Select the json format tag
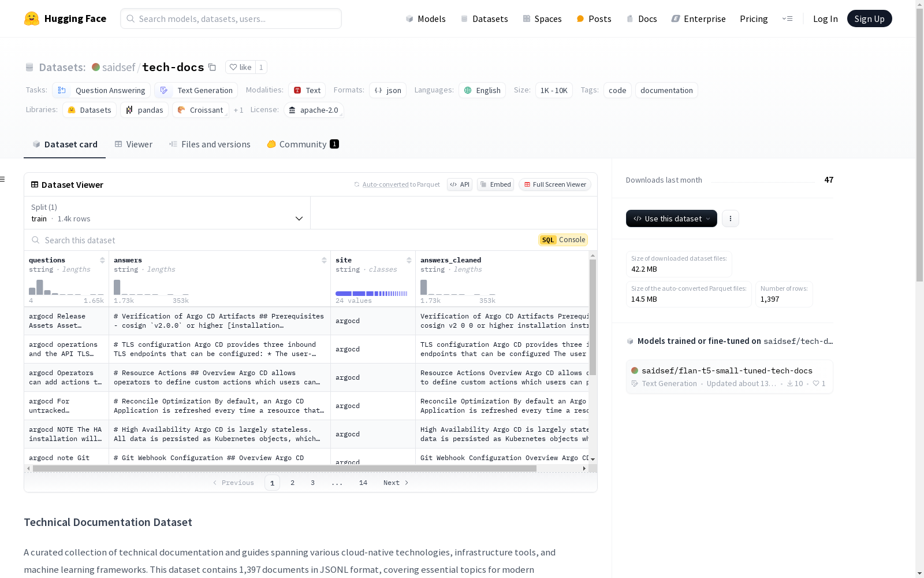The height and width of the screenshot is (578, 924). click(388, 90)
